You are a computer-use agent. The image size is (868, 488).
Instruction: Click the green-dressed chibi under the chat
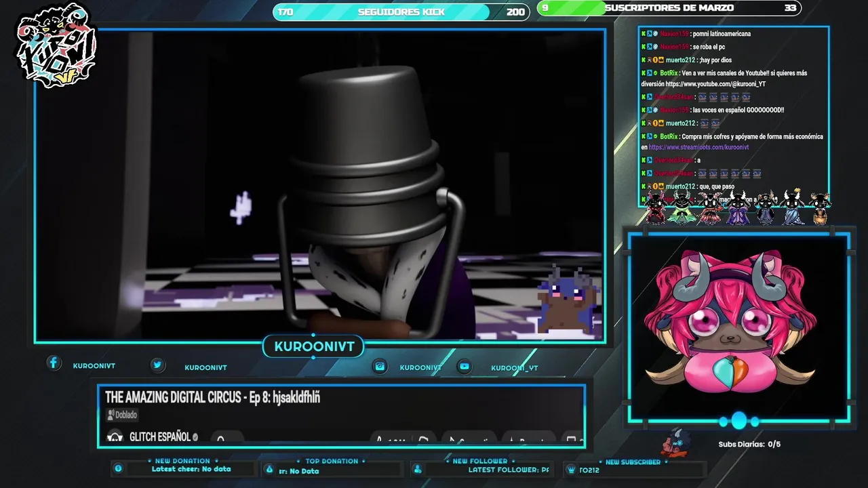[680, 207]
